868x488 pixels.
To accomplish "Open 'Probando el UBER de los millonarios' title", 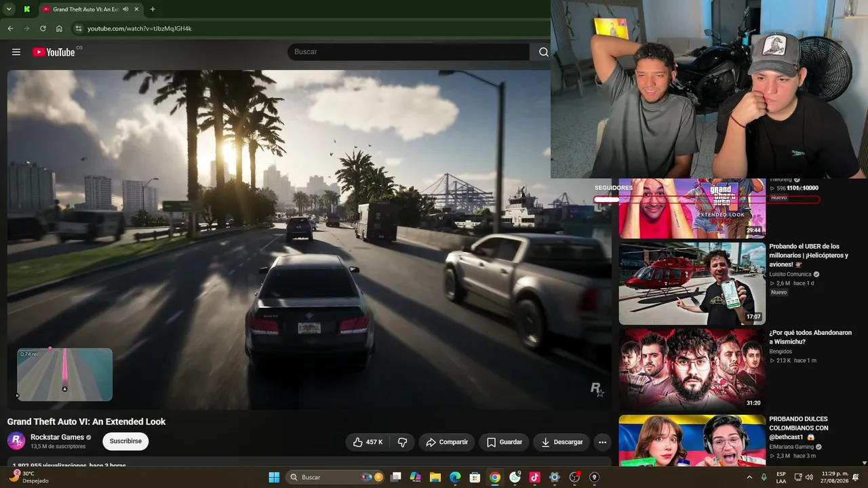I will [x=808, y=256].
